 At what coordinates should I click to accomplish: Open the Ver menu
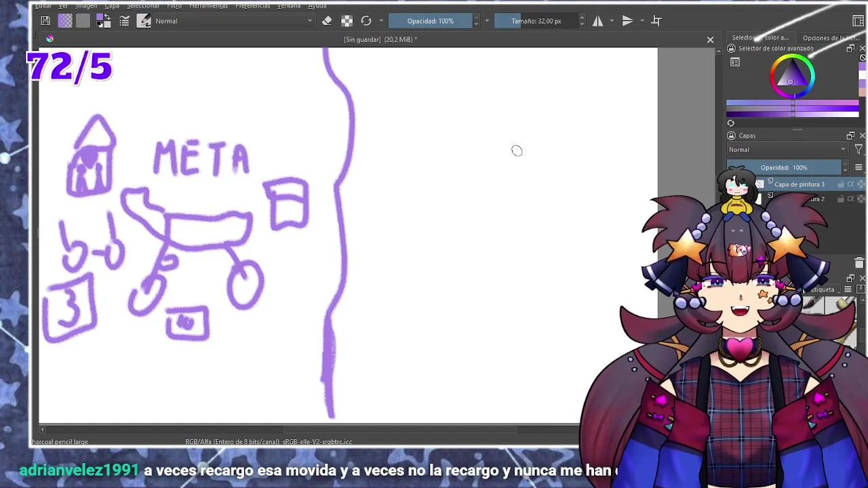pos(63,5)
